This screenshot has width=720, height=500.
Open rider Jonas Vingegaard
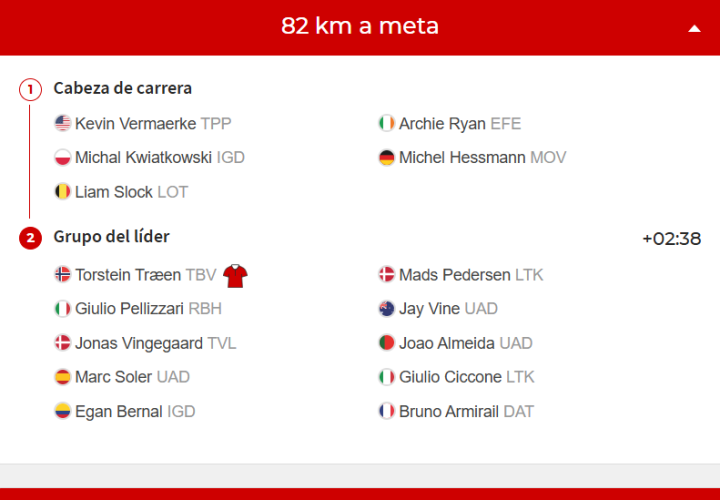click(x=138, y=343)
